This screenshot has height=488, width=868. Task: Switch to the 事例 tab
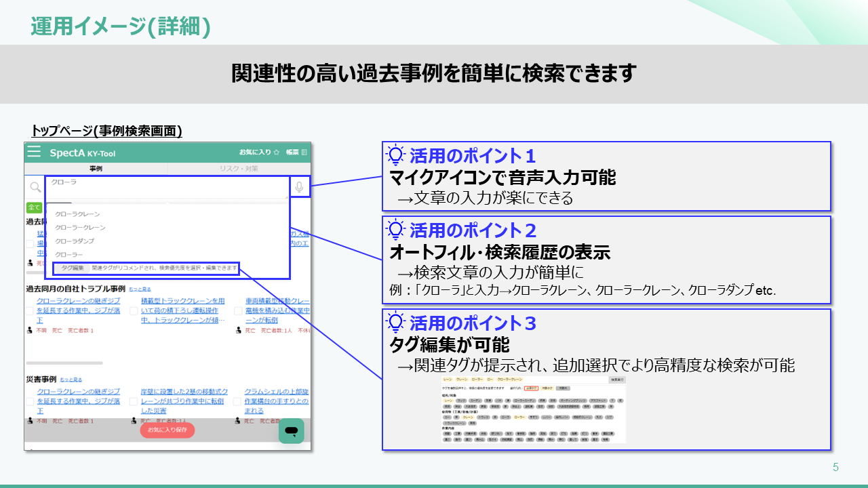tap(96, 168)
